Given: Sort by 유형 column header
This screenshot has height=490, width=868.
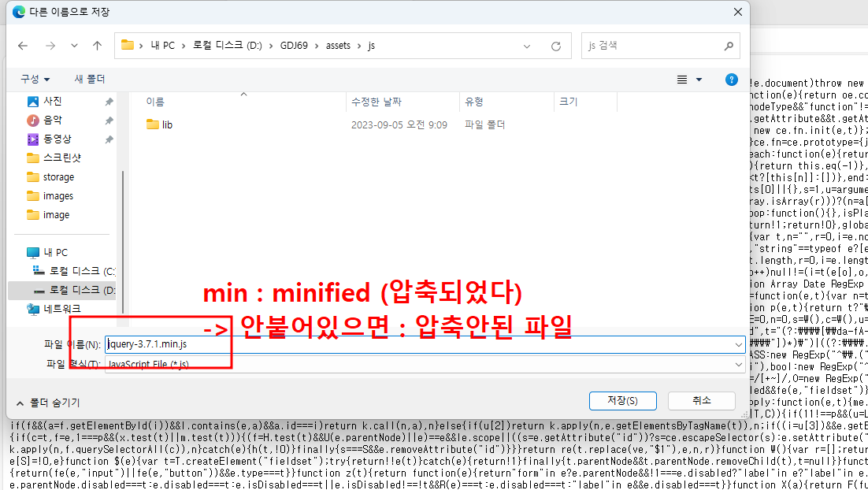Looking at the screenshot, I should [474, 102].
